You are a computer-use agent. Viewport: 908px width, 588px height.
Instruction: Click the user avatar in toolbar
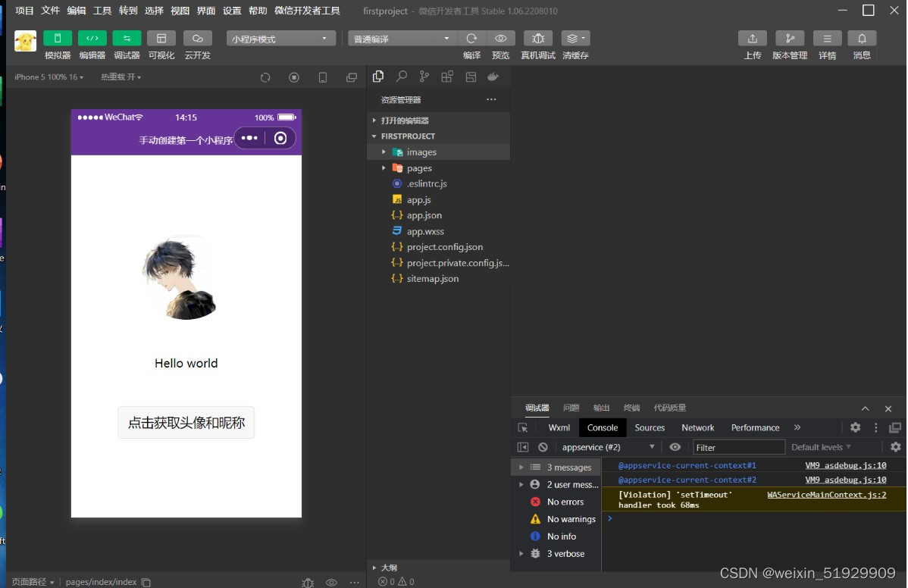click(x=26, y=41)
